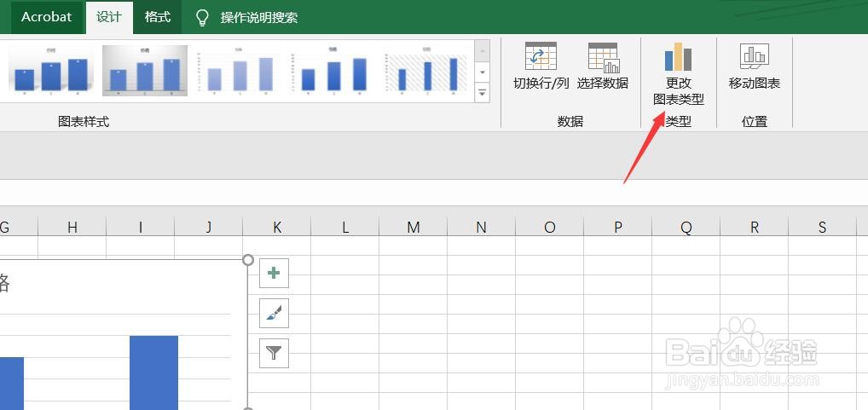Open Chart Styles paintbrush button beside chart

pos(274,313)
